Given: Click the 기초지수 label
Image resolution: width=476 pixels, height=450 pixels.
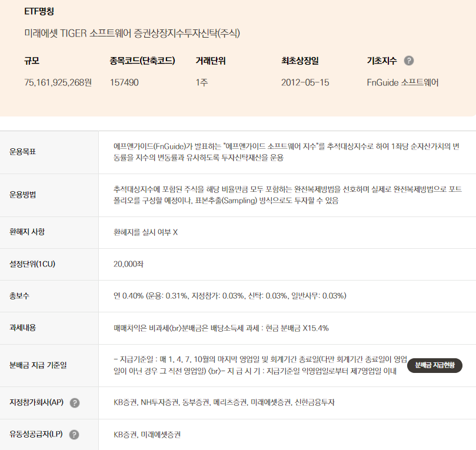Looking at the screenshot, I should click(382, 61).
